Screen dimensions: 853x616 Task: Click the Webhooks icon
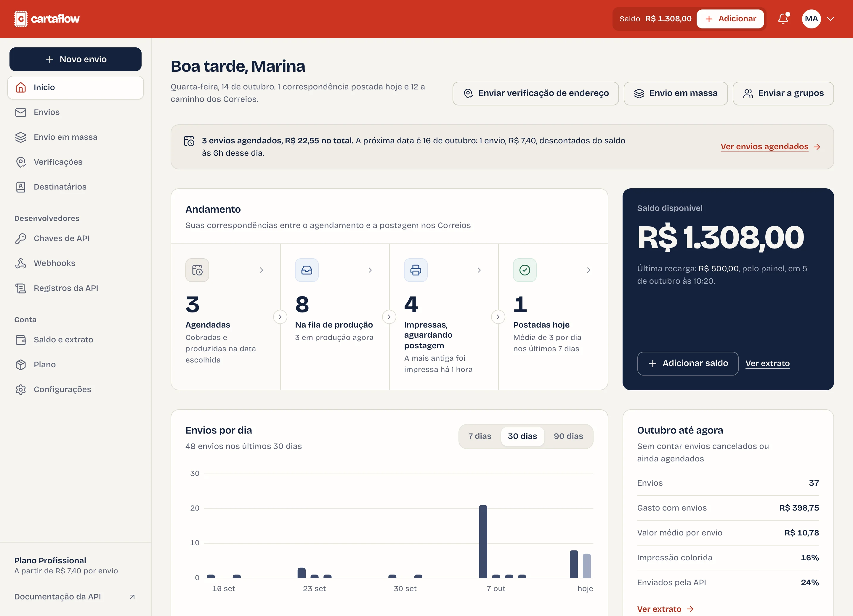point(21,263)
